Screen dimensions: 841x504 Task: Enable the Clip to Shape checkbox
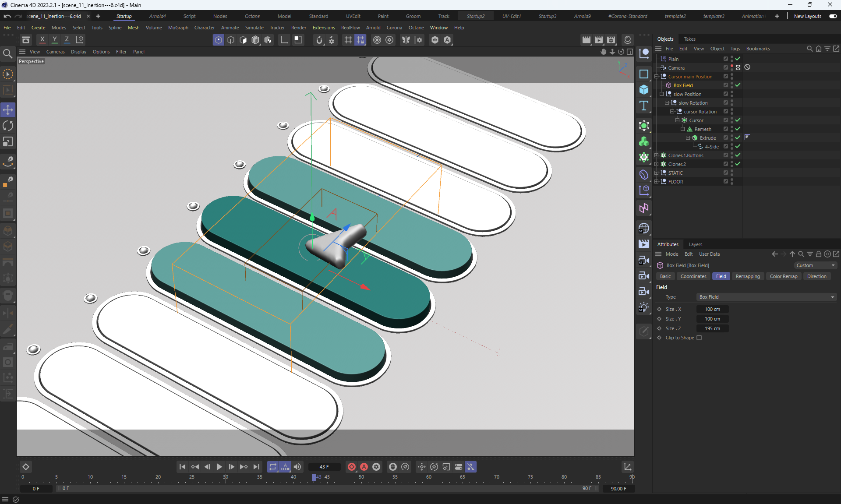tap(699, 338)
